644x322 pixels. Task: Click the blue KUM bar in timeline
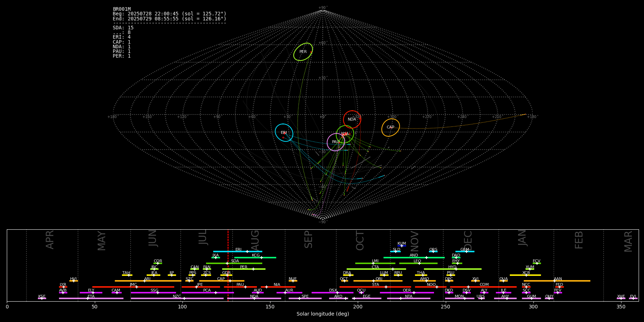(x=402, y=246)
